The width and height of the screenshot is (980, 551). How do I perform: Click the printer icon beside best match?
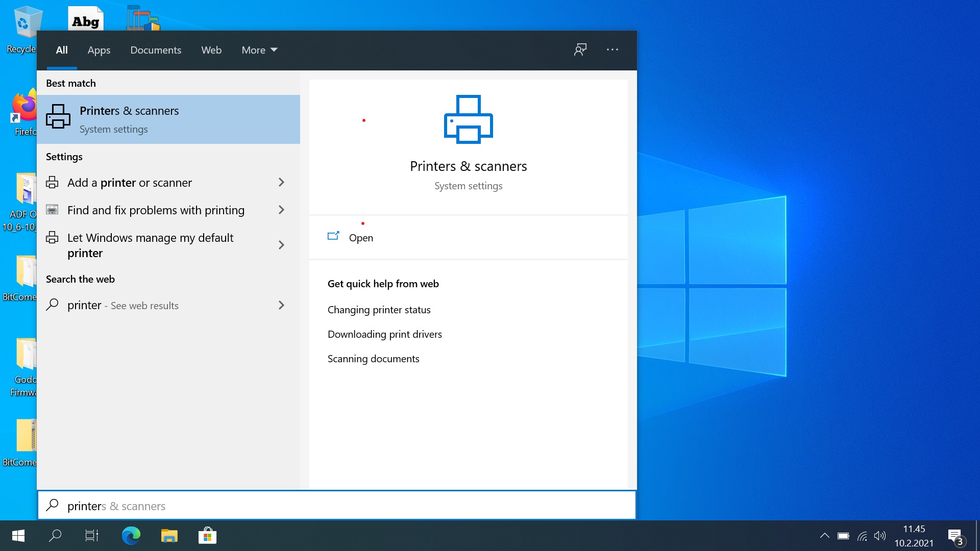click(58, 117)
